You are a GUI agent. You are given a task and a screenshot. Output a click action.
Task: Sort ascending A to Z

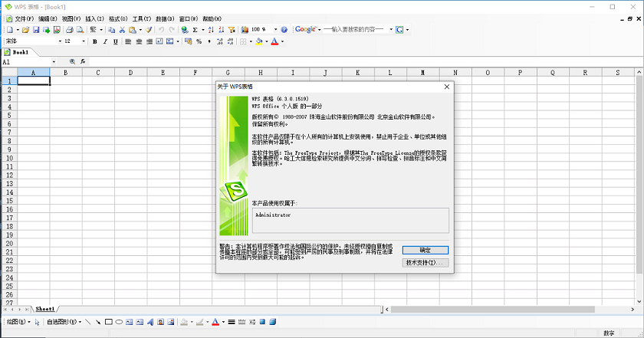(211, 30)
